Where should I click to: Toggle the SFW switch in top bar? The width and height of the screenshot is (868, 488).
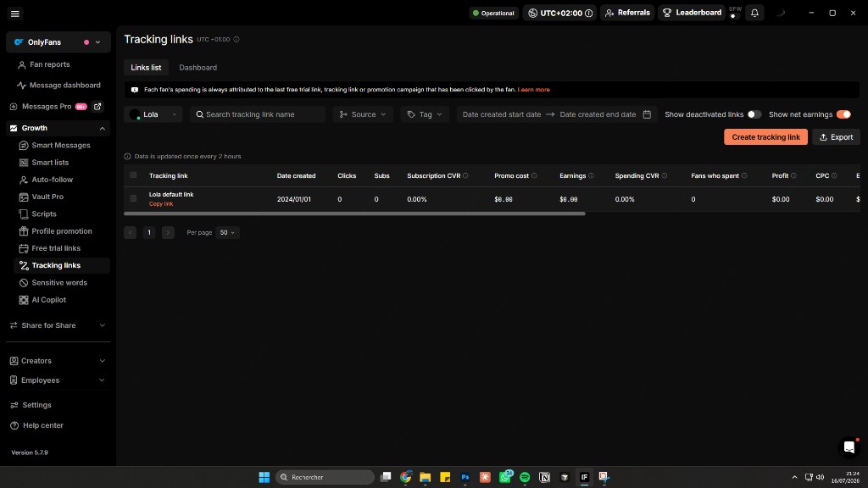[735, 16]
